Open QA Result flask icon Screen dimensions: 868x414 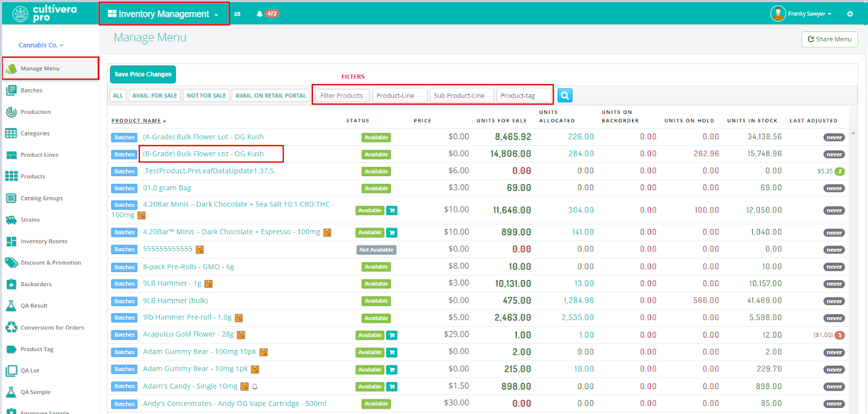pos(11,306)
